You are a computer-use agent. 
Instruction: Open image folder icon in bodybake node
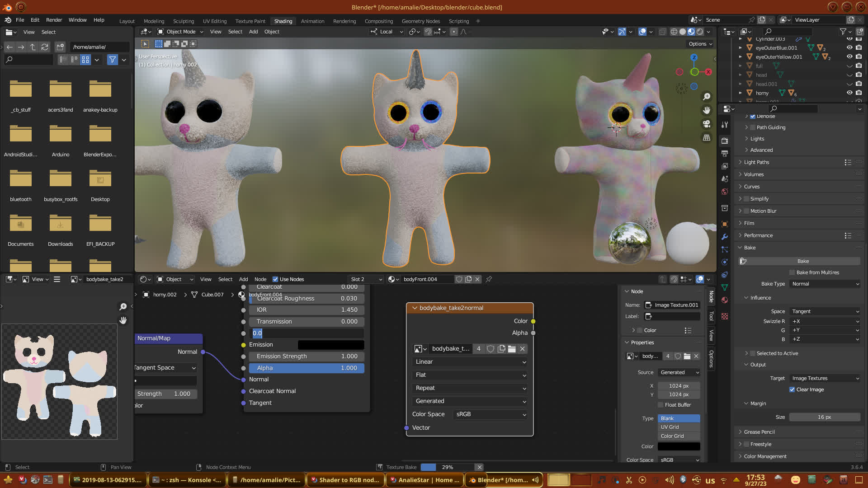(512, 349)
